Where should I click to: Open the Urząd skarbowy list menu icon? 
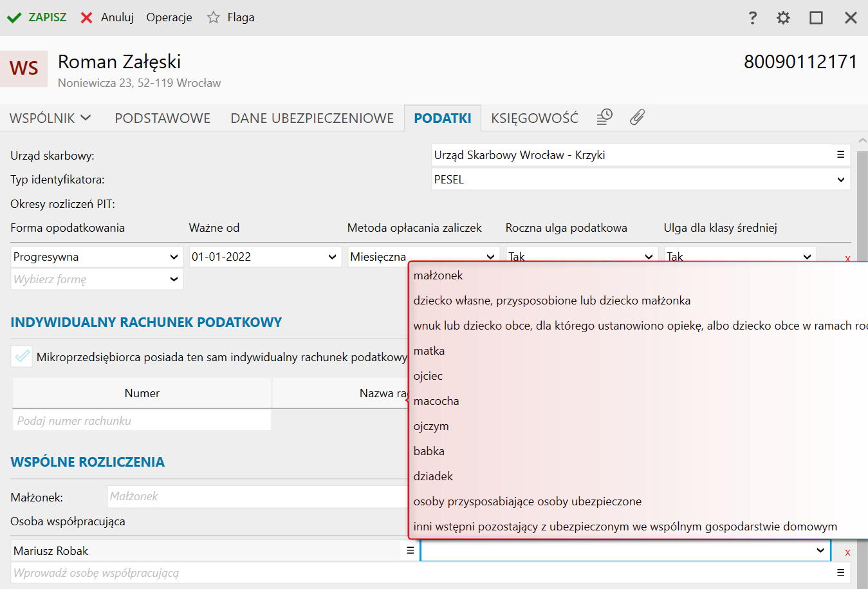(x=840, y=154)
